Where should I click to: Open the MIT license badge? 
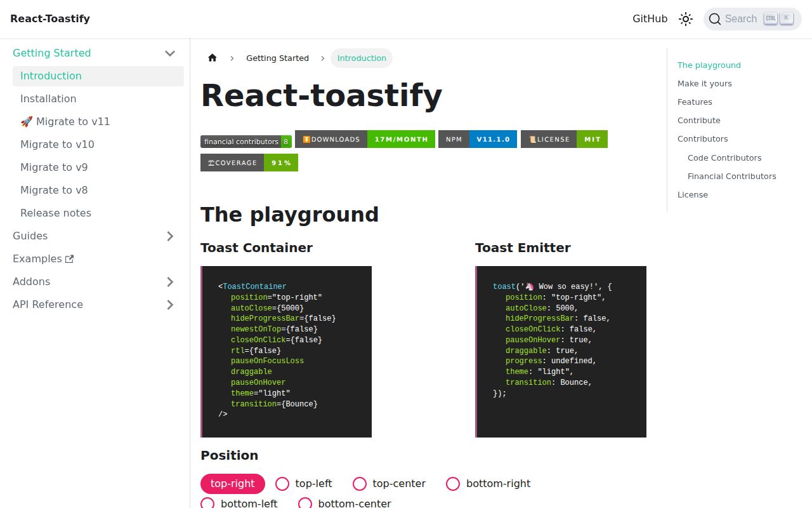click(x=564, y=139)
